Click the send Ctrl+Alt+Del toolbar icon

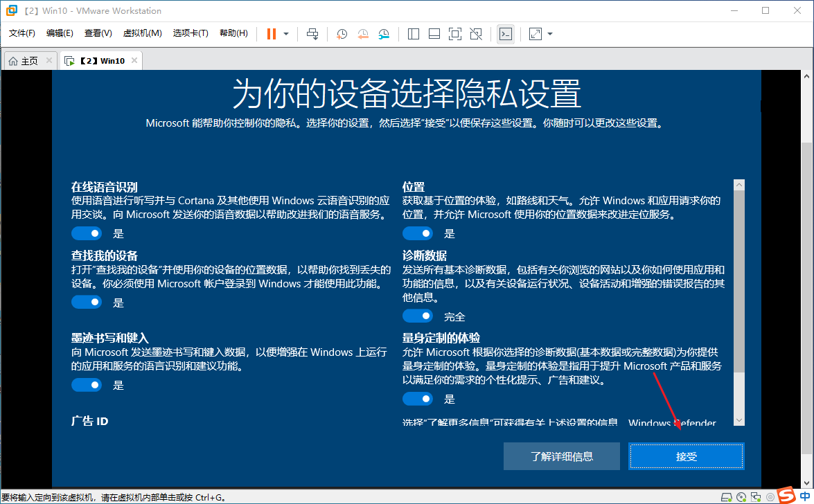click(312, 34)
